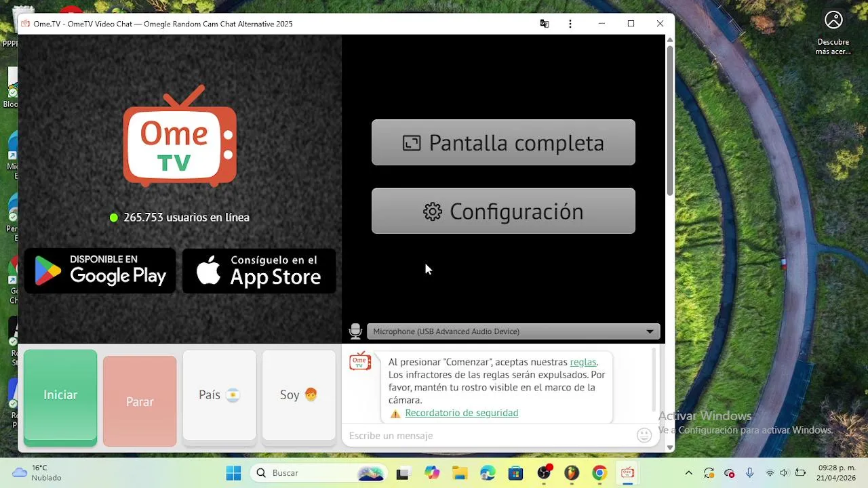Viewport: 868px width, 488px height.
Task: Click the tray microphone in-use icon
Action: pyautogui.click(x=749, y=473)
